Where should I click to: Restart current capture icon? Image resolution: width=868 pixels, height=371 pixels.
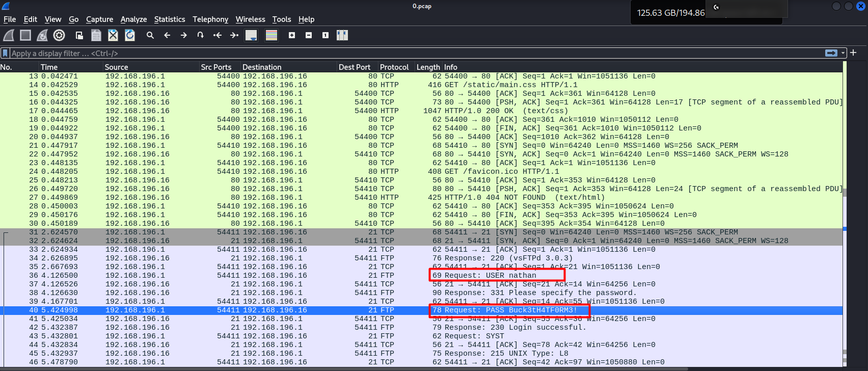(x=42, y=35)
